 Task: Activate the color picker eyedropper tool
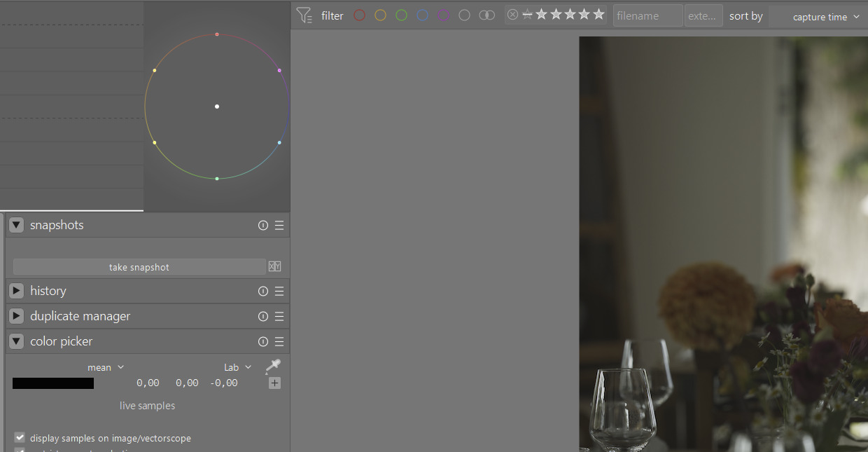[x=273, y=366]
